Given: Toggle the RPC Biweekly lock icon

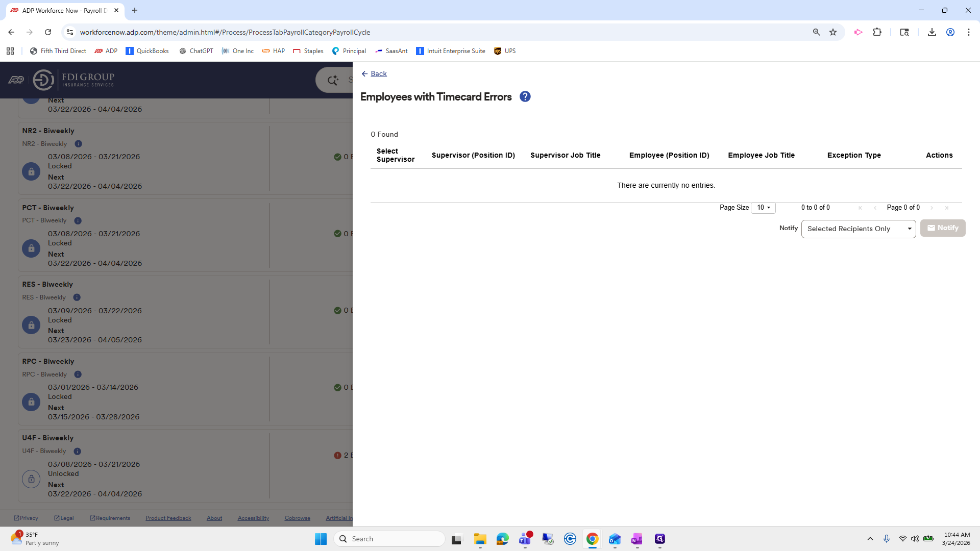Looking at the screenshot, I should 31,402.
